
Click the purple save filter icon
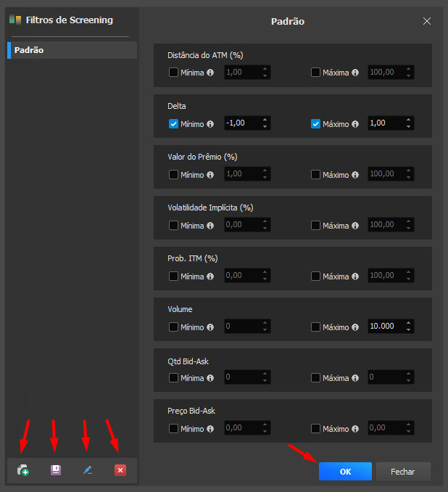tap(56, 470)
